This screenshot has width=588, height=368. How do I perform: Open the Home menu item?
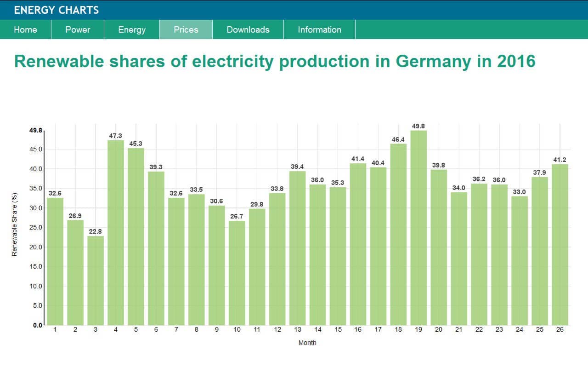coord(25,29)
